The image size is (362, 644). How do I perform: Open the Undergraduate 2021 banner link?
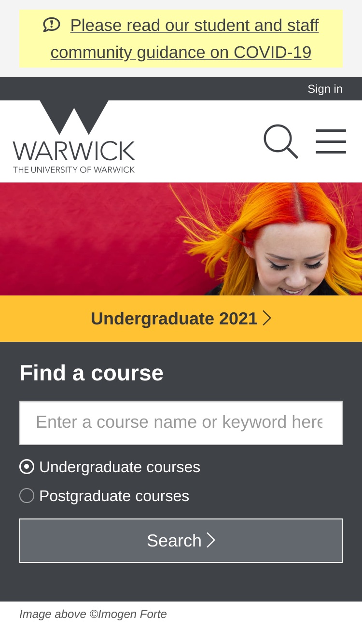click(x=181, y=319)
